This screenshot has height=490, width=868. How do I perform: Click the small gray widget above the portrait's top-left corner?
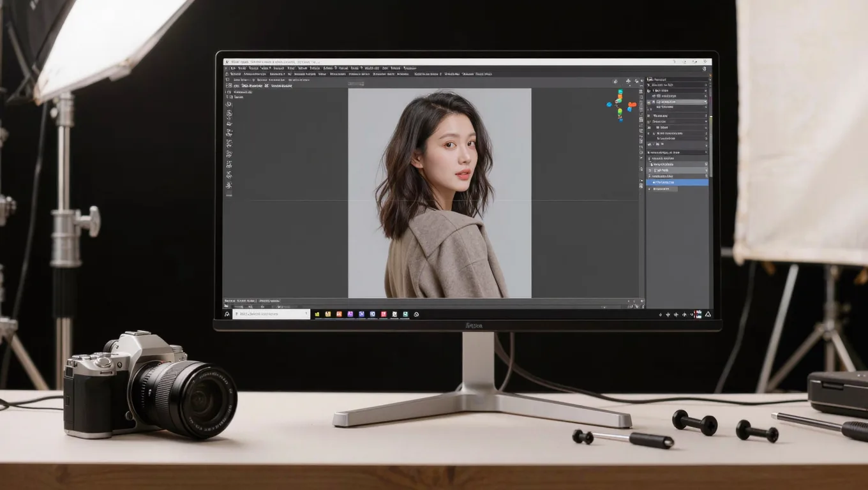coord(355,84)
